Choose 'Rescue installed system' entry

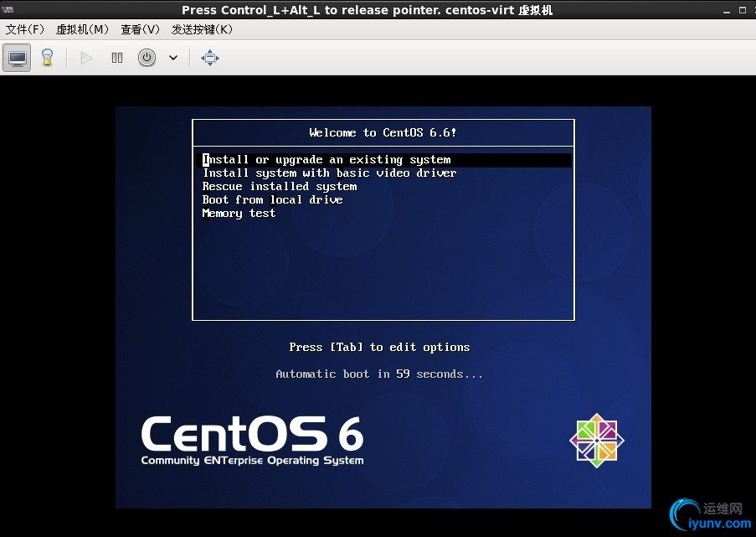[x=280, y=186]
